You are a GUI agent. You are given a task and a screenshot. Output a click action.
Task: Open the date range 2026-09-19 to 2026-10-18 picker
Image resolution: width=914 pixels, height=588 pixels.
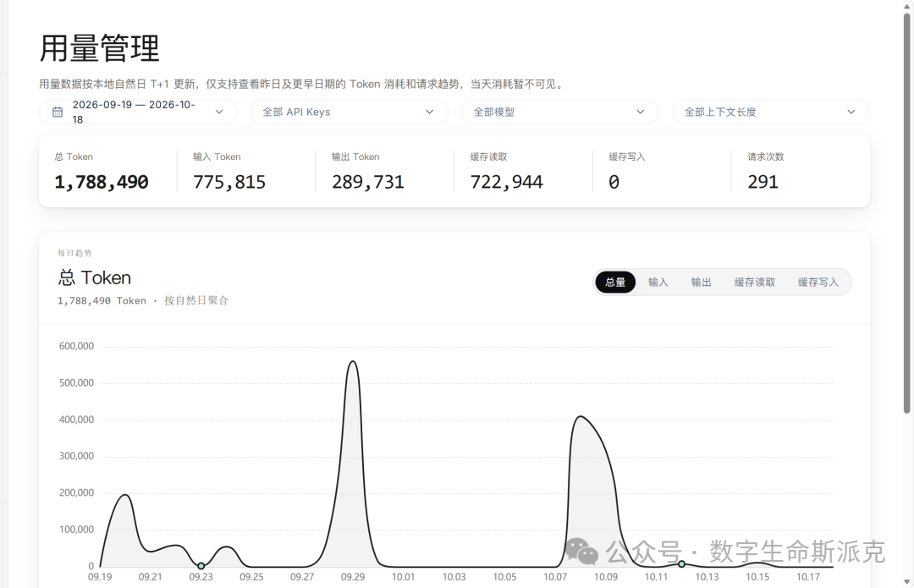pos(138,112)
